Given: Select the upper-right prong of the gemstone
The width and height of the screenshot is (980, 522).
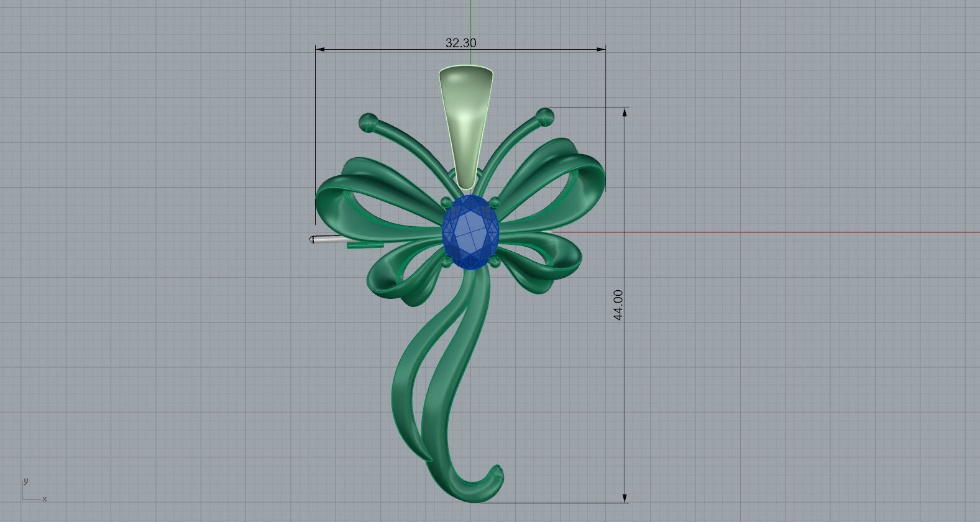Looking at the screenshot, I should (495, 202).
